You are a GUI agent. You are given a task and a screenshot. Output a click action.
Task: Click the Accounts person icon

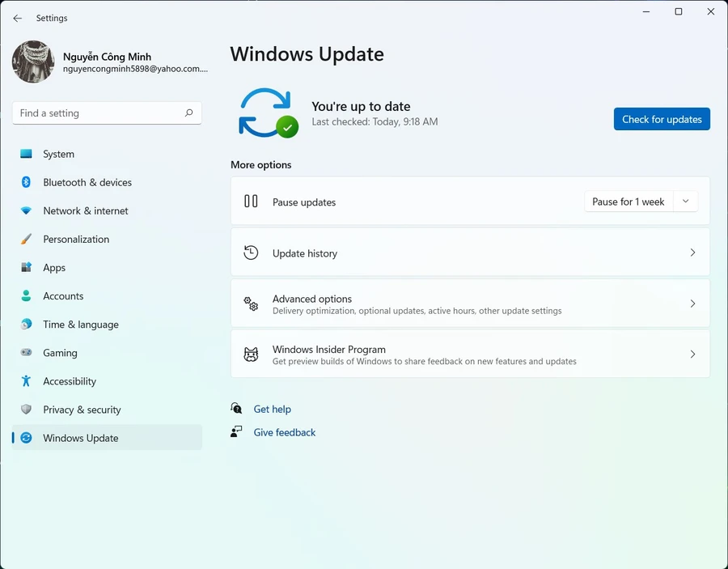click(x=26, y=296)
